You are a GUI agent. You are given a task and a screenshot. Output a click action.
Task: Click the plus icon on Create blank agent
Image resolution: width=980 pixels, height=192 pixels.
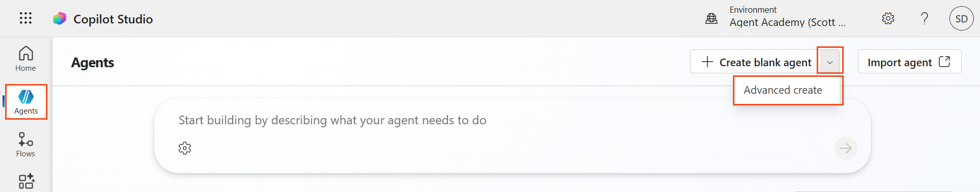pos(707,62)
